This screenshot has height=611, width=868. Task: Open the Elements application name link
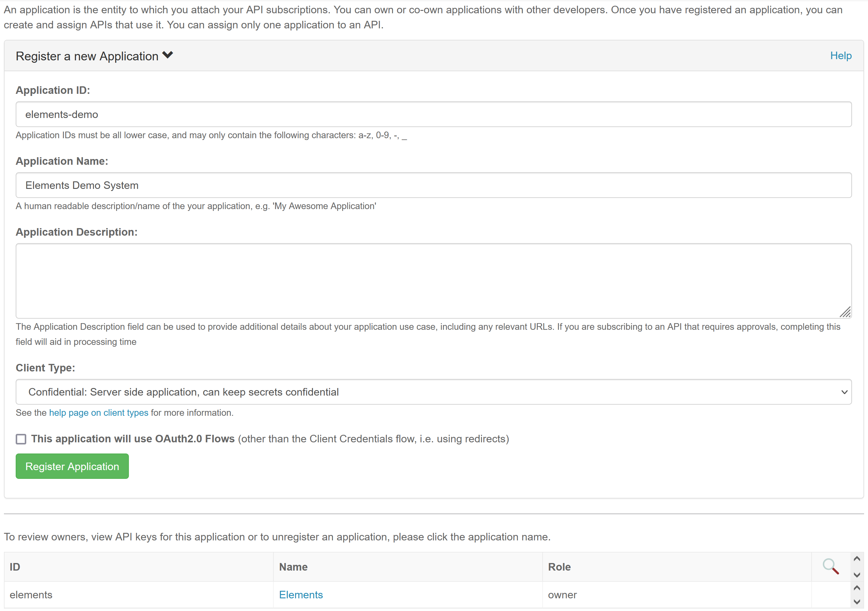pyautogui.click(x=301, y=595)
